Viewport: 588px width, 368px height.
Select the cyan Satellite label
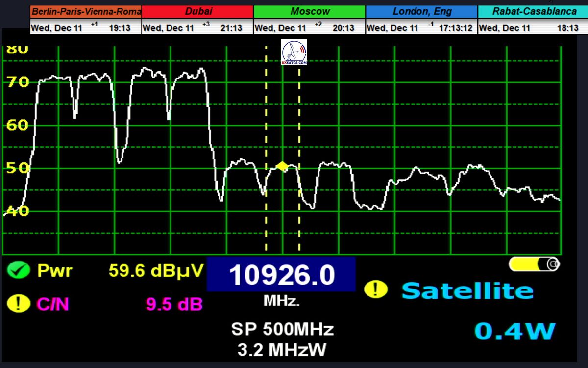pyautogui.click(x=467, y=291)
